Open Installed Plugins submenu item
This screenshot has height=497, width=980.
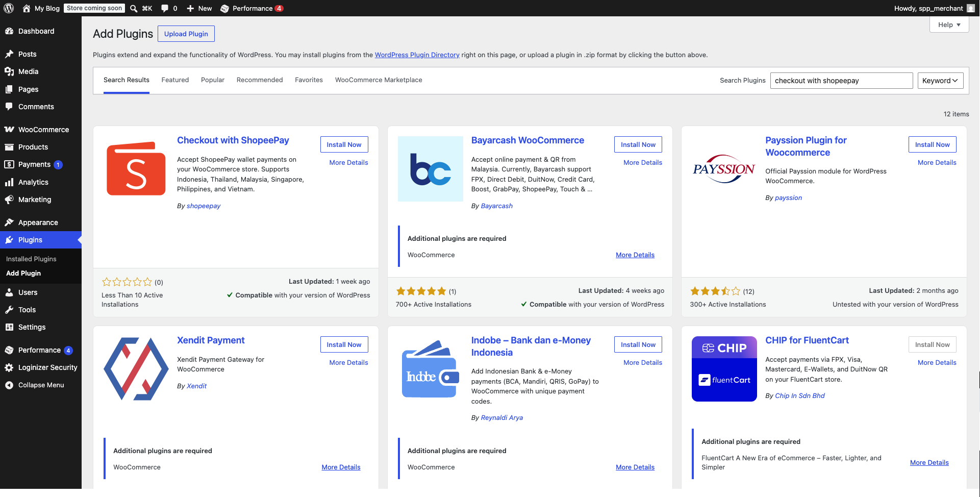click(31, 259)
